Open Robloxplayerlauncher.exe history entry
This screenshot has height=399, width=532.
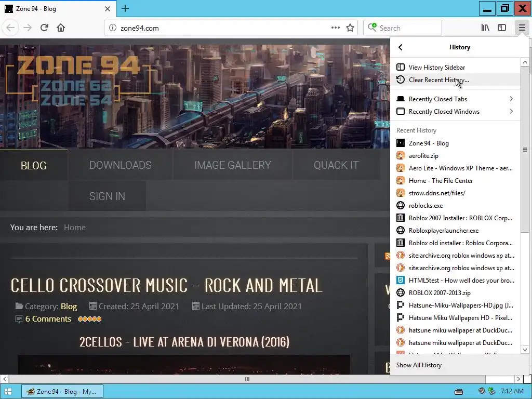click(455, 230)
